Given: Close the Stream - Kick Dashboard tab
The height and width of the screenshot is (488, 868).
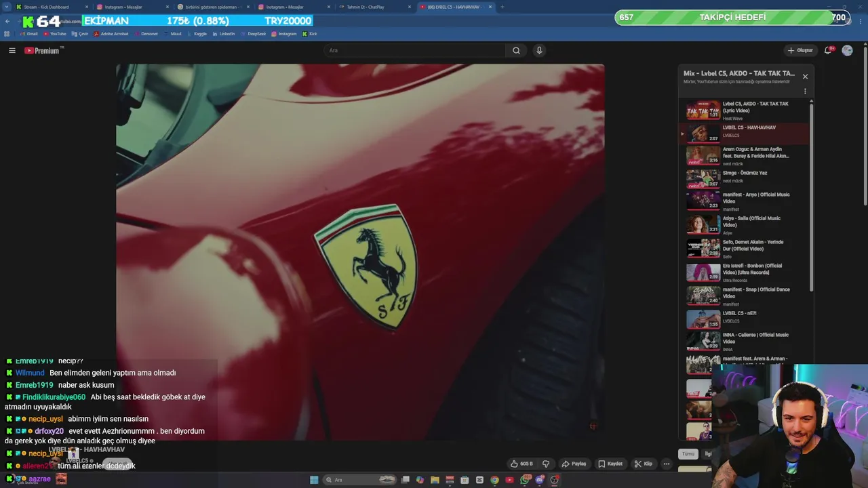Looking at the screenshot, I should [87, 7].
